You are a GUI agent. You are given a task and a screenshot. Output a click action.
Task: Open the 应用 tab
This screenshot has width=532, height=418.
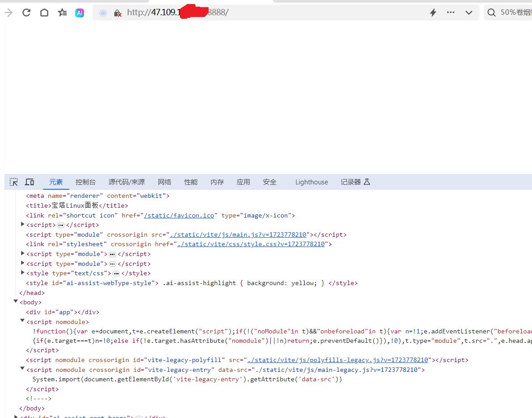[243, 182]
